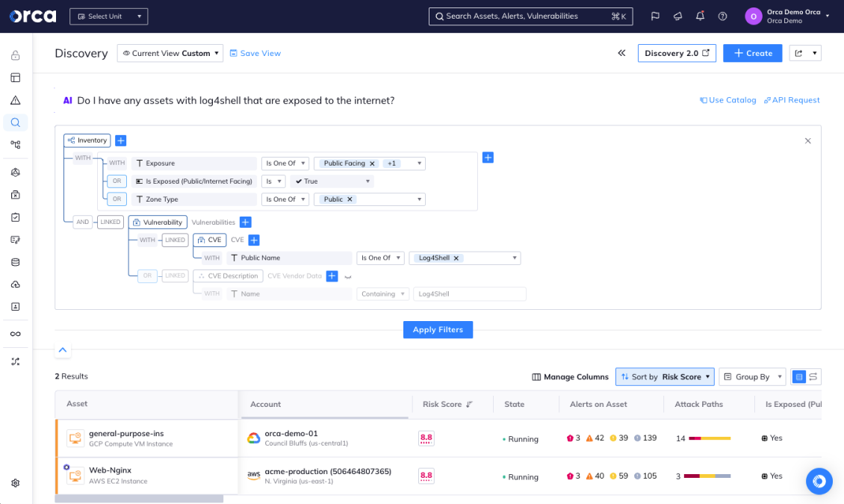The width and height of the screenshot is (844, 504).
Task: Select the Discovery search sidebar icon
Action: [16, 122]
